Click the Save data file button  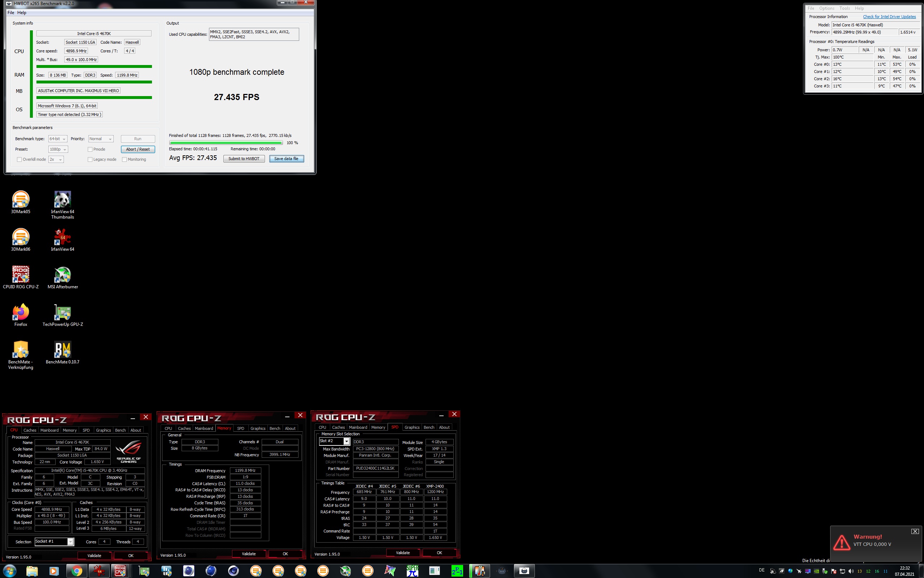coord(286,159)
